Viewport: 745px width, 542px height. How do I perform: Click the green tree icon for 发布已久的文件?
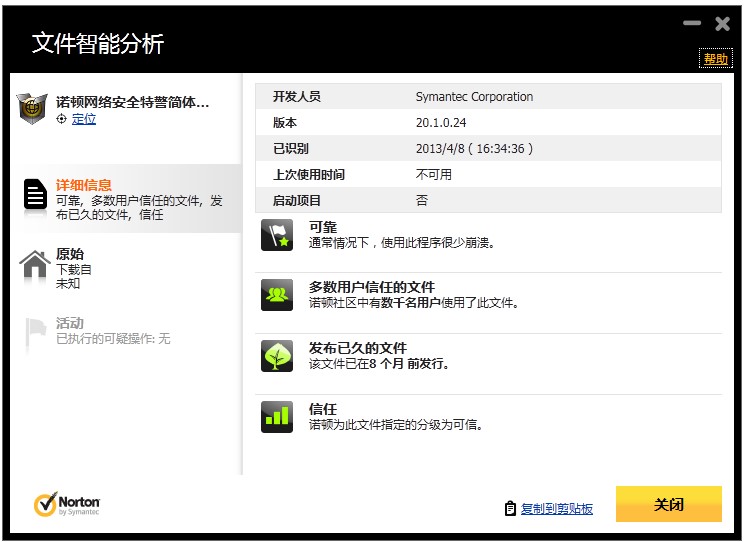[277, 356]
